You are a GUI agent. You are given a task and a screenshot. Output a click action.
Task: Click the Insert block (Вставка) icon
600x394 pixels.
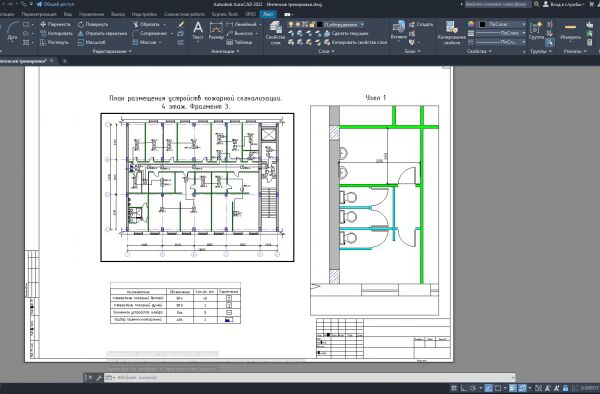coord(398,30)
